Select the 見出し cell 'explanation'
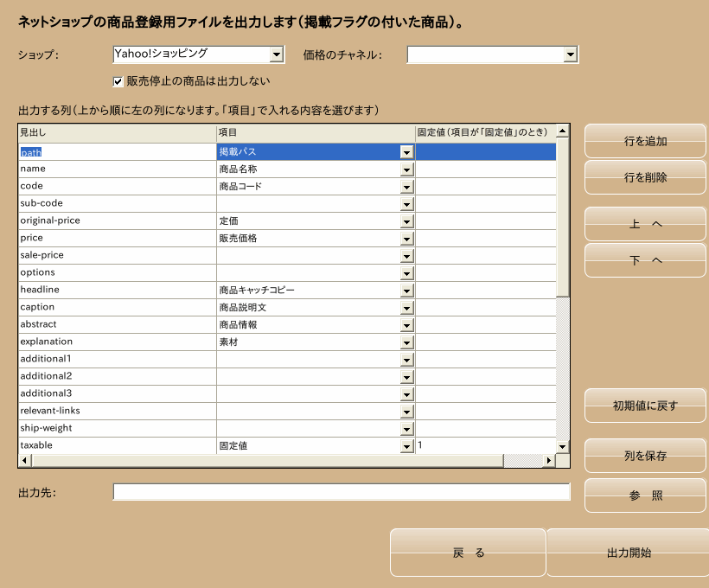This screenshot has height=588, width=709. click(118, 342)
